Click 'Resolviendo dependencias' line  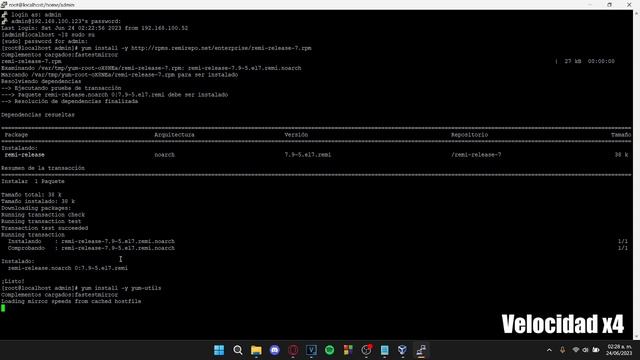pyautogui.click(x=41, y=81)
